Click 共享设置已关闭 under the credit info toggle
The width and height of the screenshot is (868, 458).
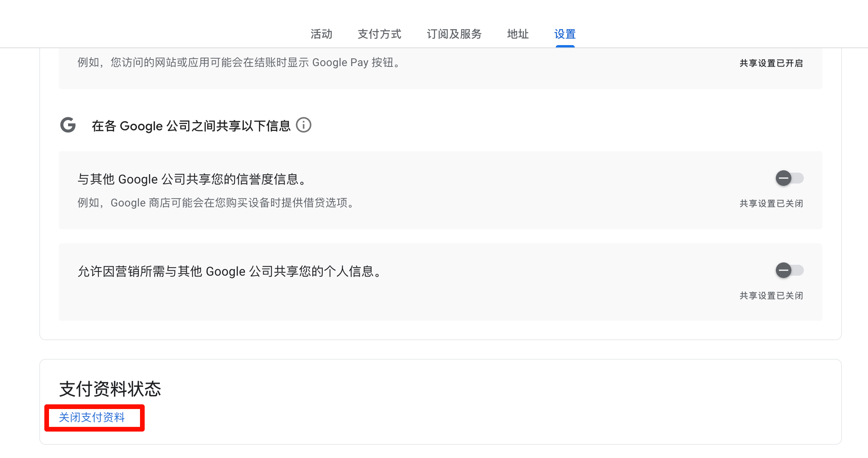coord(771,204)
